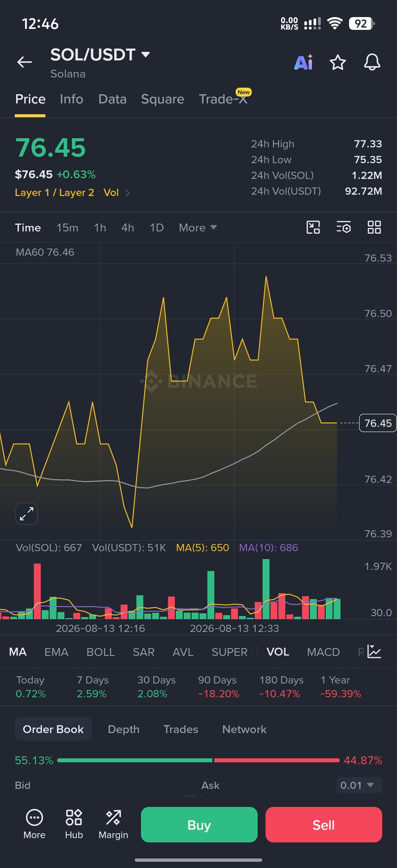Open indicator chart settings icon

374,652
